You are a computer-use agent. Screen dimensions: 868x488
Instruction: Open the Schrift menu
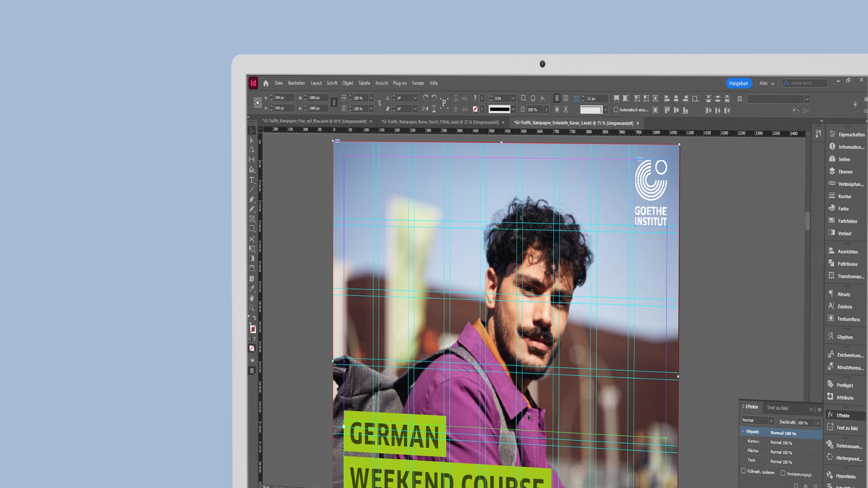(332, 83)
